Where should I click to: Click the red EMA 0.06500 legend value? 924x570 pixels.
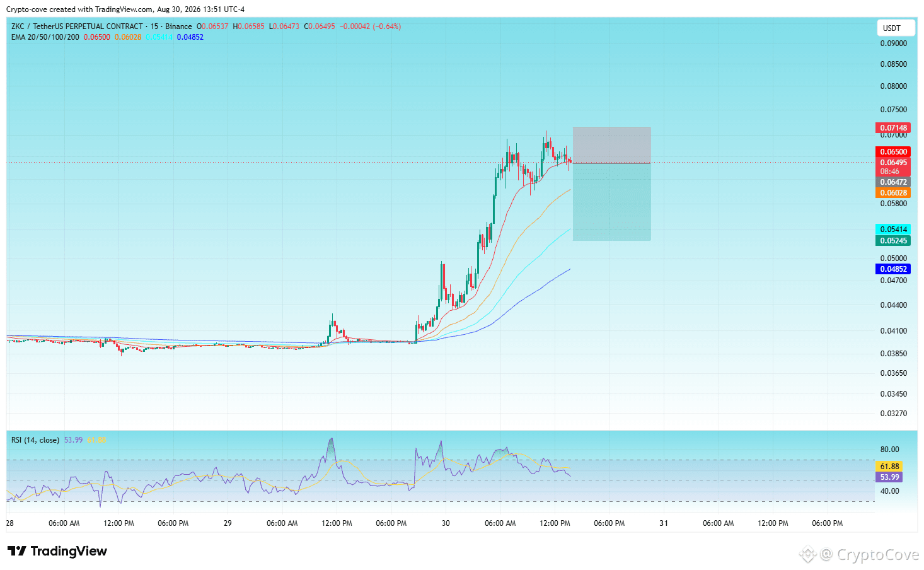[x=97, y=37]
